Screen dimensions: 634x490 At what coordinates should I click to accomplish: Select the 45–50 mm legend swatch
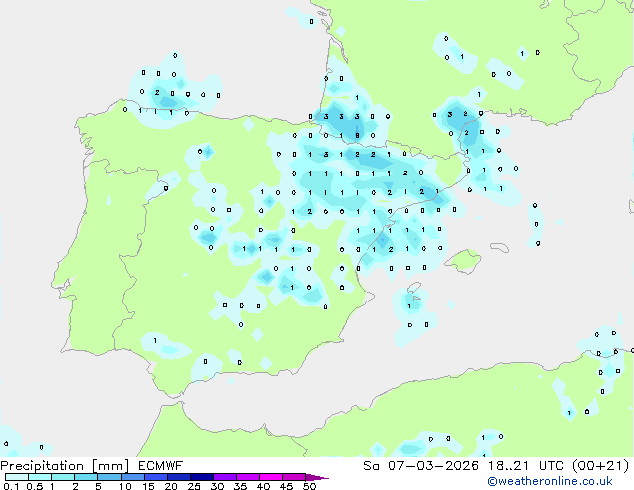[x=293, y=477]
